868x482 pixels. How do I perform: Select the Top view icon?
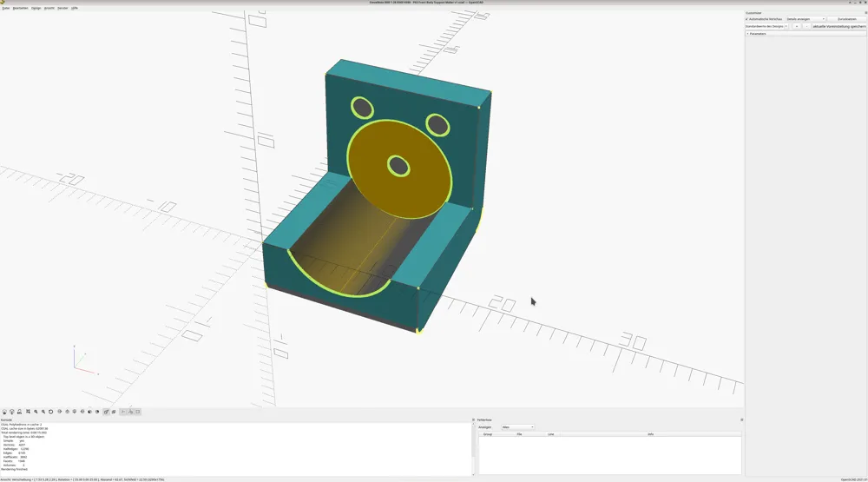point(67,412)
